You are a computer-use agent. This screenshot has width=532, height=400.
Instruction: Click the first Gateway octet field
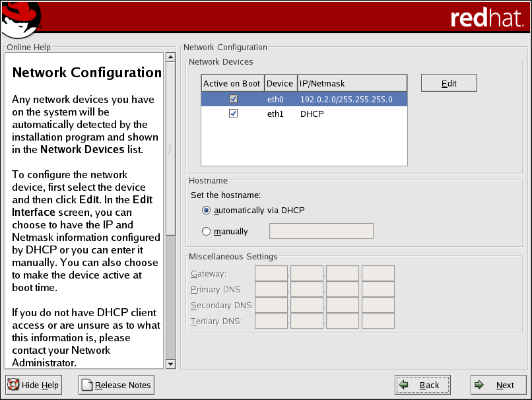271,274
